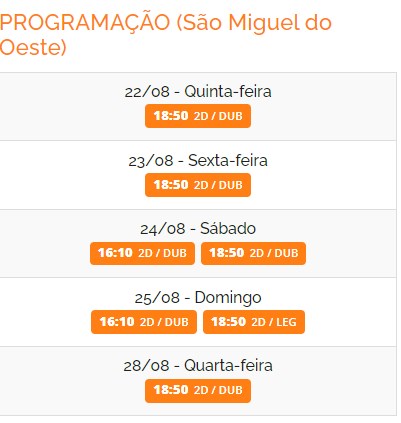The image size is (401, 423).
Task: Click the 22/08 - Quinta-feira date label
Action: pos(198,91)
